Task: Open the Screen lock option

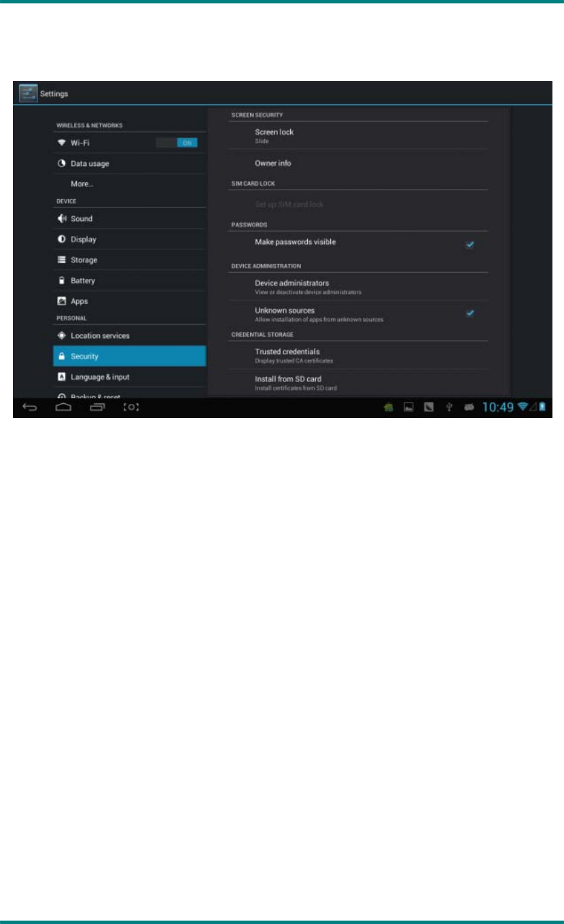Action: point(359,135)
